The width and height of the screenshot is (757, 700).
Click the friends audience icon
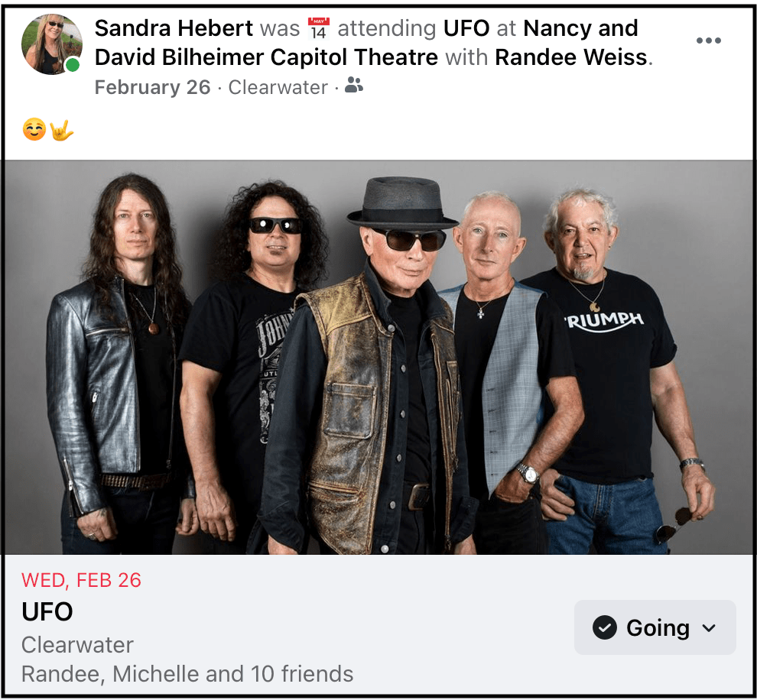pyautogui.click(x=354, y=85)
